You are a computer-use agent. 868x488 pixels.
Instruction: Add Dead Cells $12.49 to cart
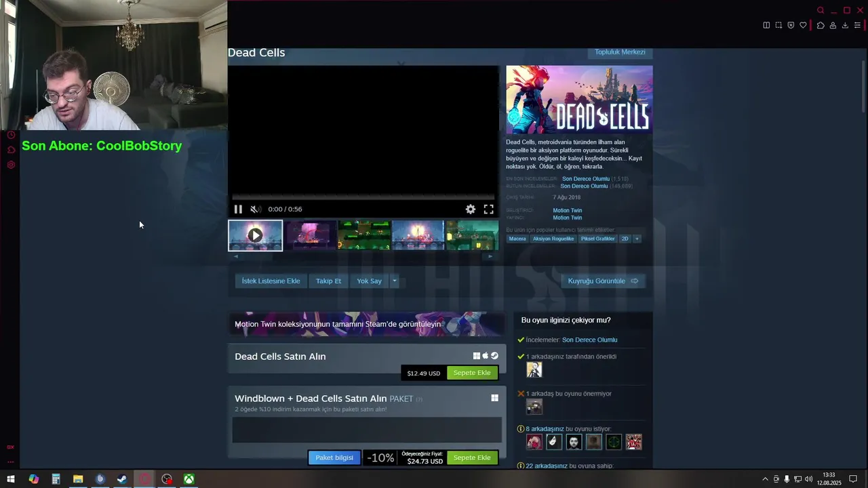tap(472, 373)
